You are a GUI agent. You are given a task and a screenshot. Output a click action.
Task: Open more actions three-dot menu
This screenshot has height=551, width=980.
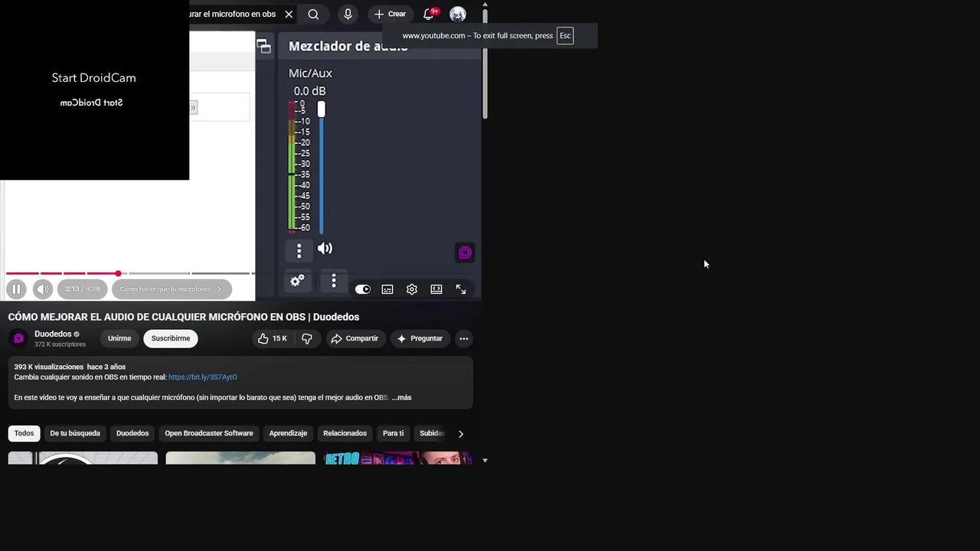tap(464, 338)
